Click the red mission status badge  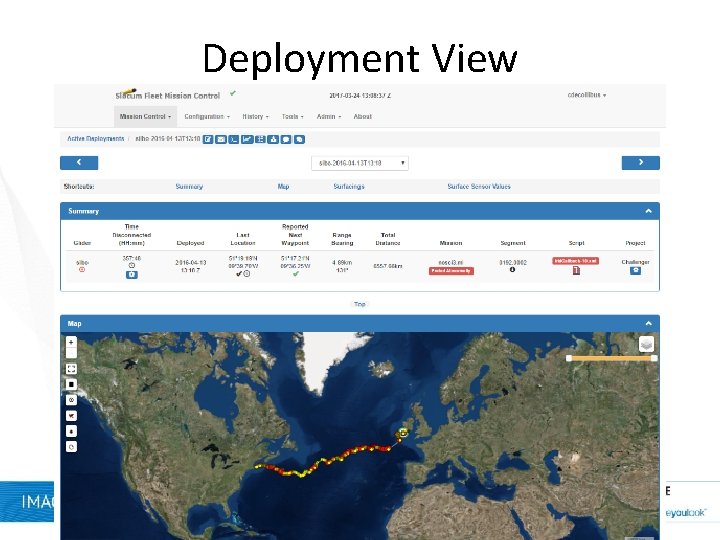pos(451,271)
